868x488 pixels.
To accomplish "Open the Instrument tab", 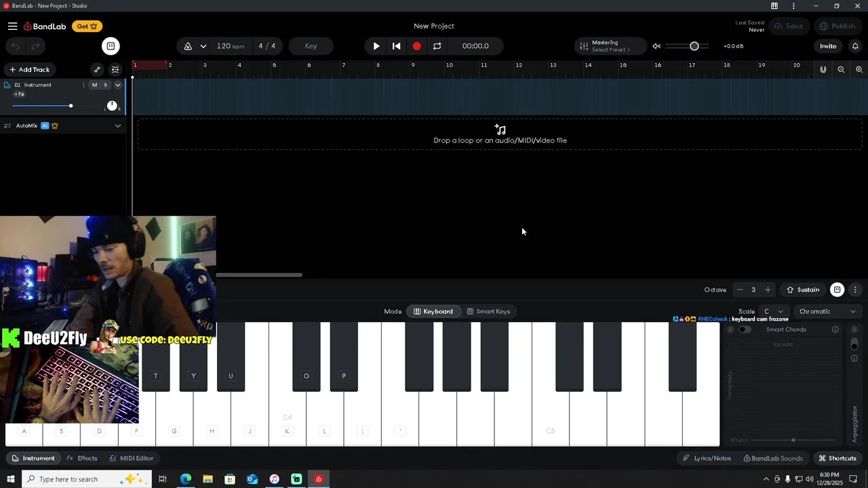I will 33,458.
